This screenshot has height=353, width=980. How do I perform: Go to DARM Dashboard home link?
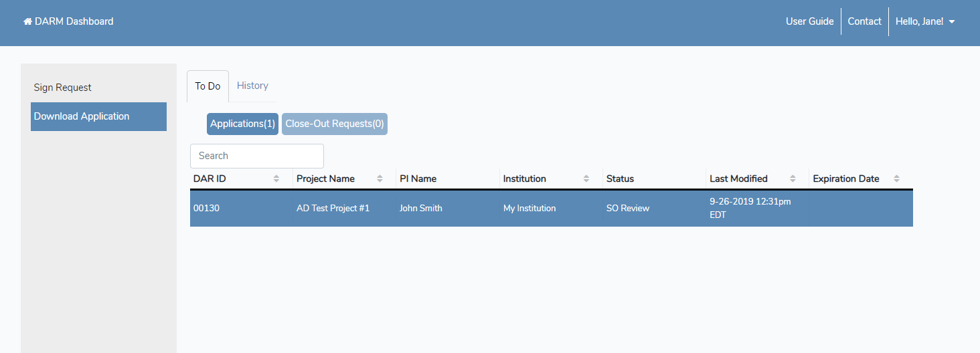(x=74, y=21)
